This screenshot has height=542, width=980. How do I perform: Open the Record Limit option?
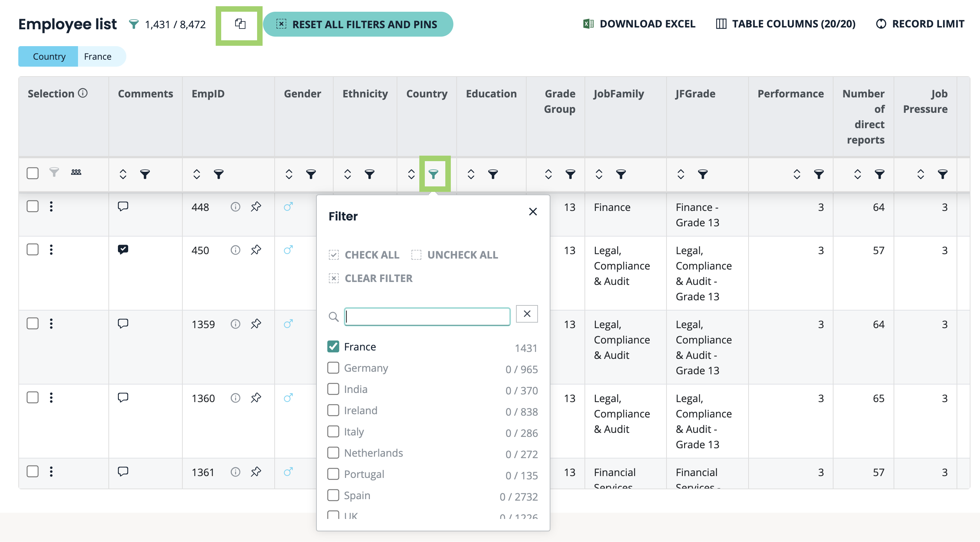[x=920, y=24]
